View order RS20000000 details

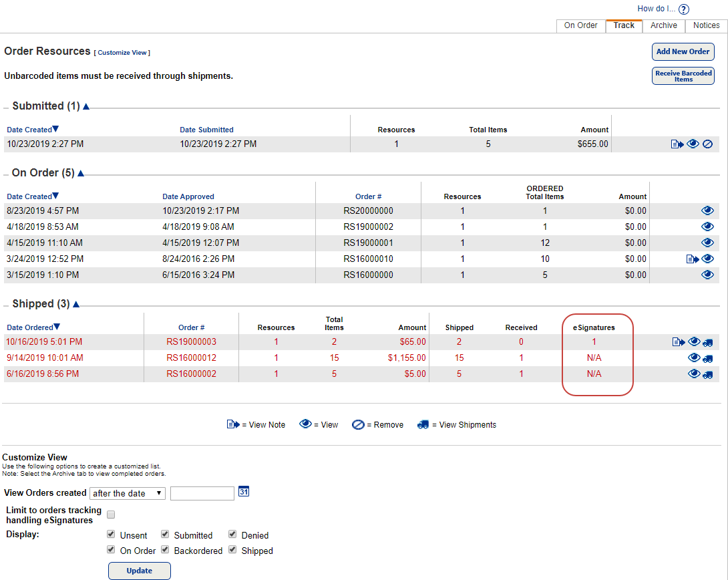click(707, 211)
